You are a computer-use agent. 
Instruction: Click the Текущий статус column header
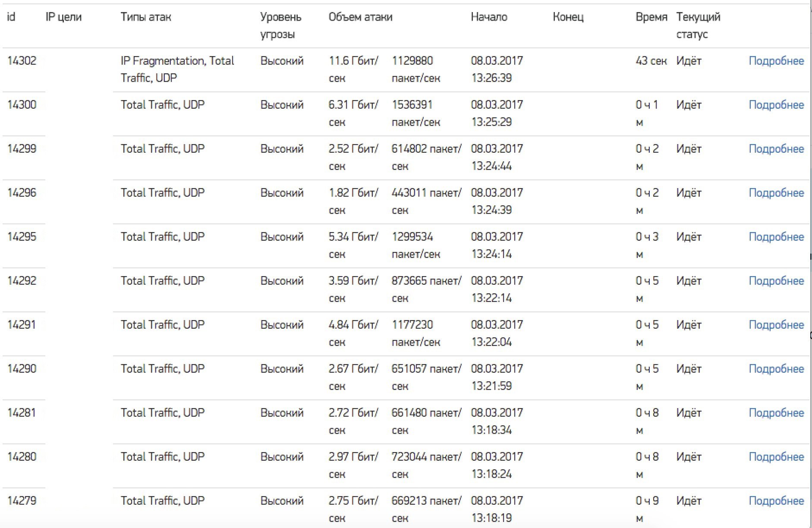click(x=698, y=25)
